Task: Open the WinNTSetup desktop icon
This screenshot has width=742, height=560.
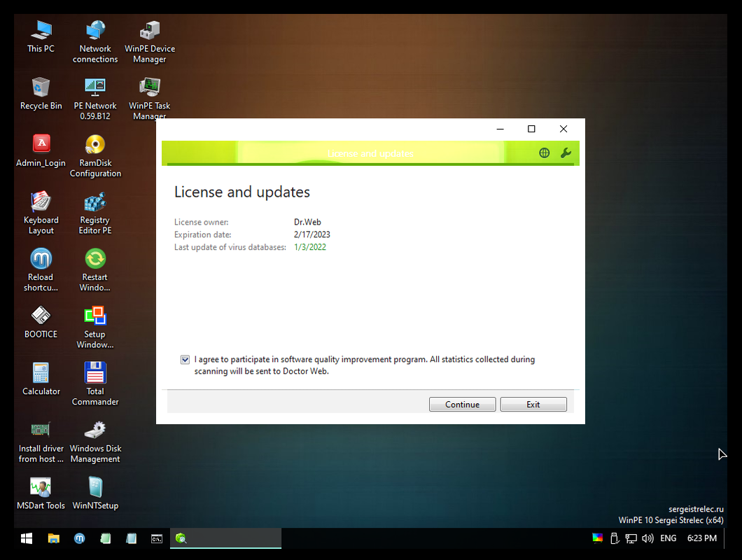Action: coord(95,493)
